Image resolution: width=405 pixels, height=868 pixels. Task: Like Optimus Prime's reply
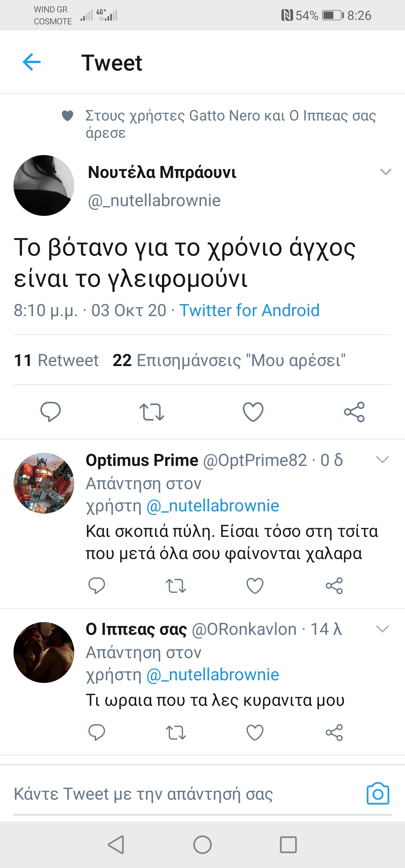255,586
